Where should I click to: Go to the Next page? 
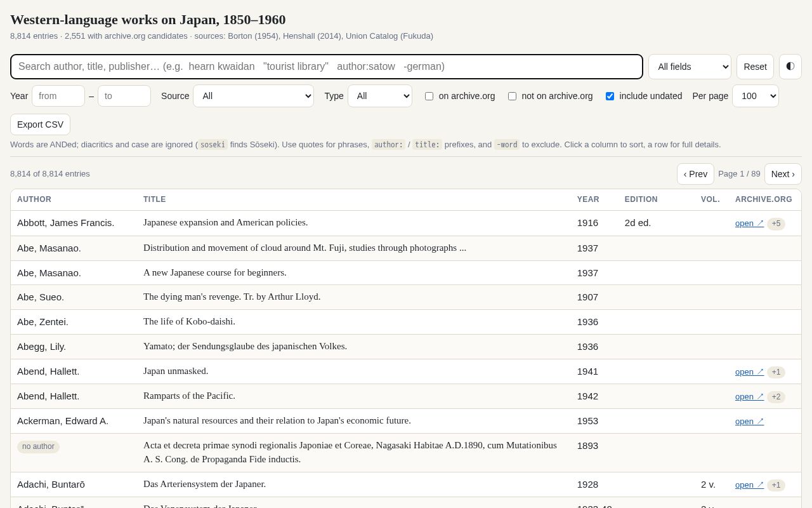click(783, 174)
